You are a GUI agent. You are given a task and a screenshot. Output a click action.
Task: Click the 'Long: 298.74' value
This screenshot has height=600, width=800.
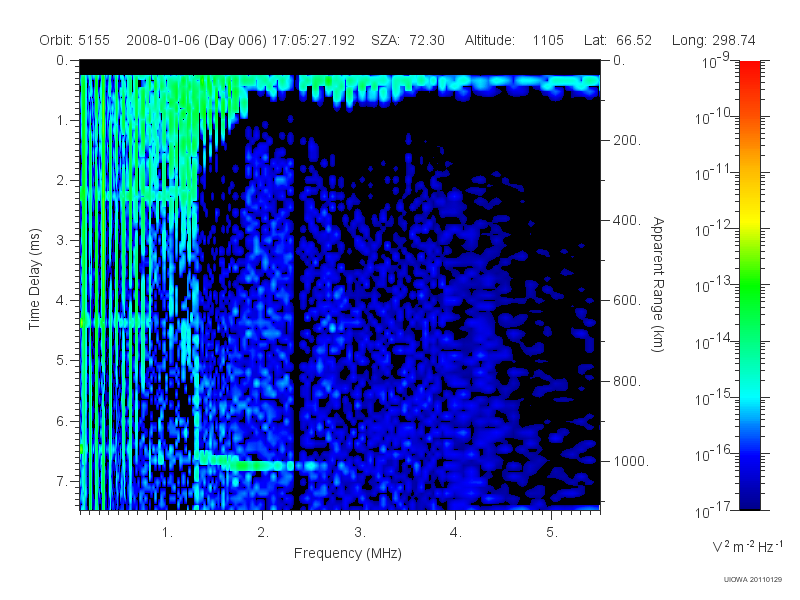713,40
